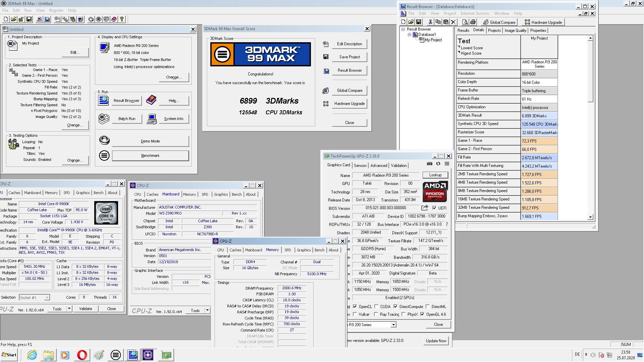The width and height of the screenshot is (644, 362).
Task: Click the yellow question mark icon in 3DMark toolbar
Action: pyautogui.click(x=122, y=19)
